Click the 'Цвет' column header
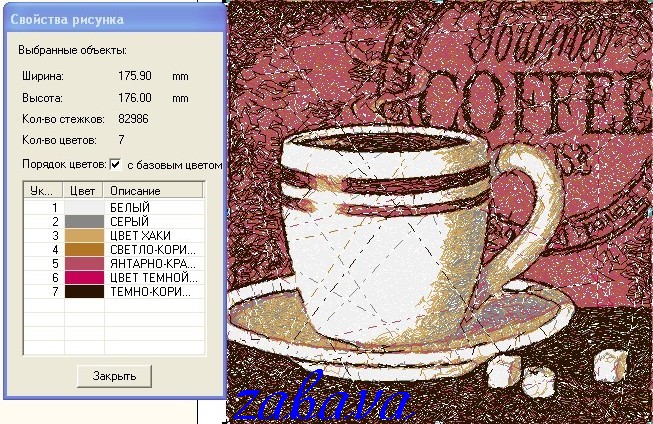Image resolution: width=653 pixels, height=424 pixels. (x=83, y=191)
